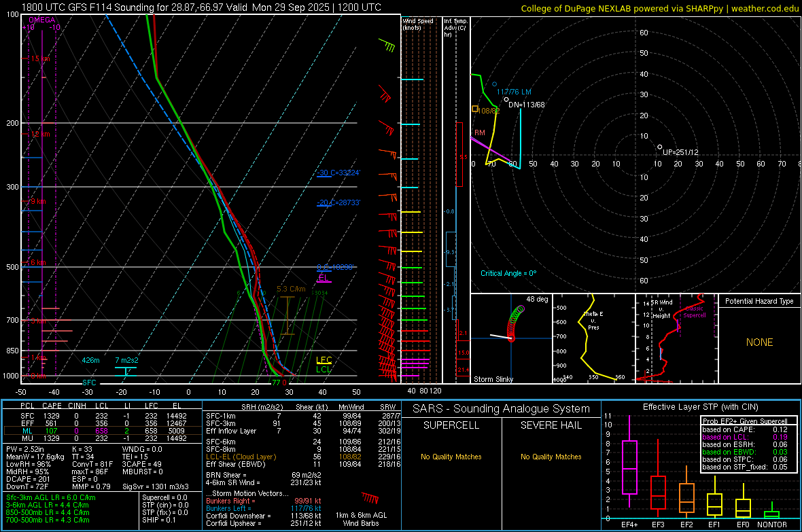Click the 700-500mb LR = 4.3 C/km line
Screen dimensions: 802x532
(x=48, y=520)
